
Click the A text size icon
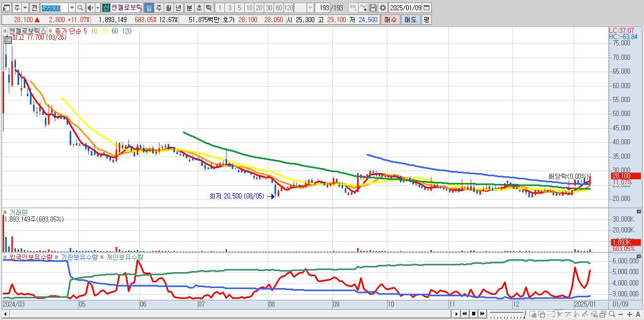(x=638, y=314)
